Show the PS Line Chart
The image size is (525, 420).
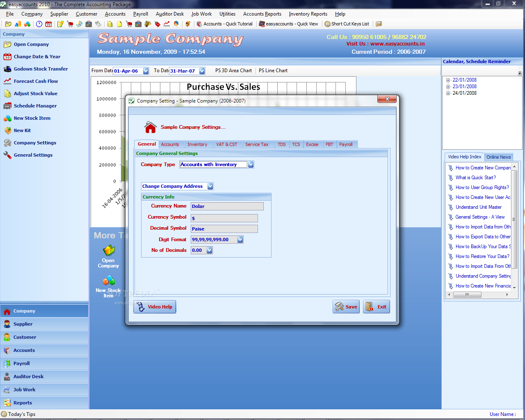(273, 71)
